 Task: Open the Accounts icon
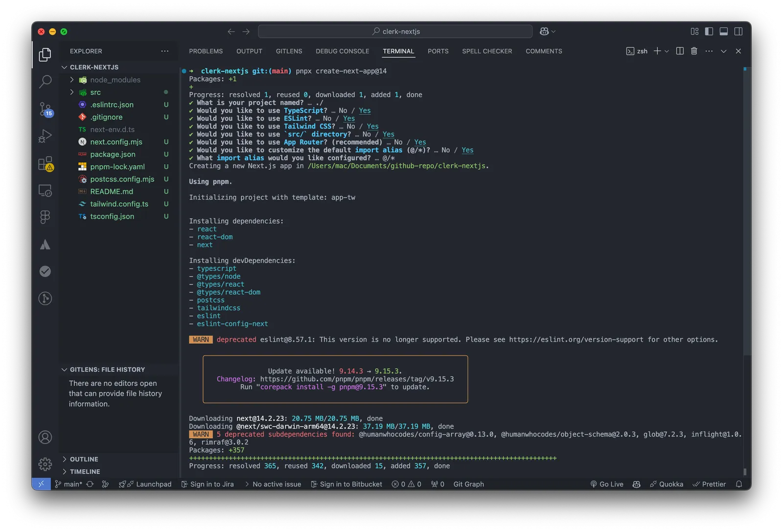pos(45,437)
